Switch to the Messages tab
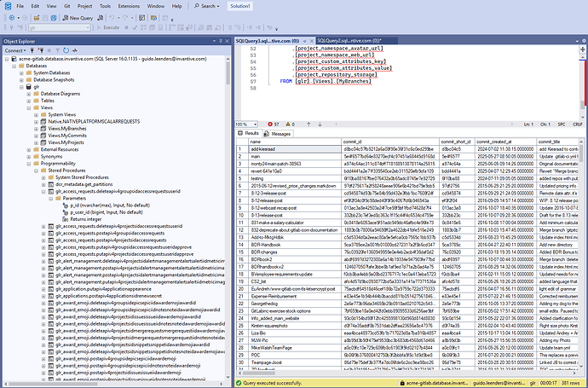 click(x=277, y=134)
